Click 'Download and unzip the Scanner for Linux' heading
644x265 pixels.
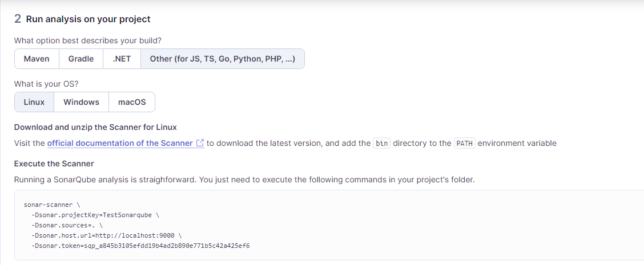point(95,127)
